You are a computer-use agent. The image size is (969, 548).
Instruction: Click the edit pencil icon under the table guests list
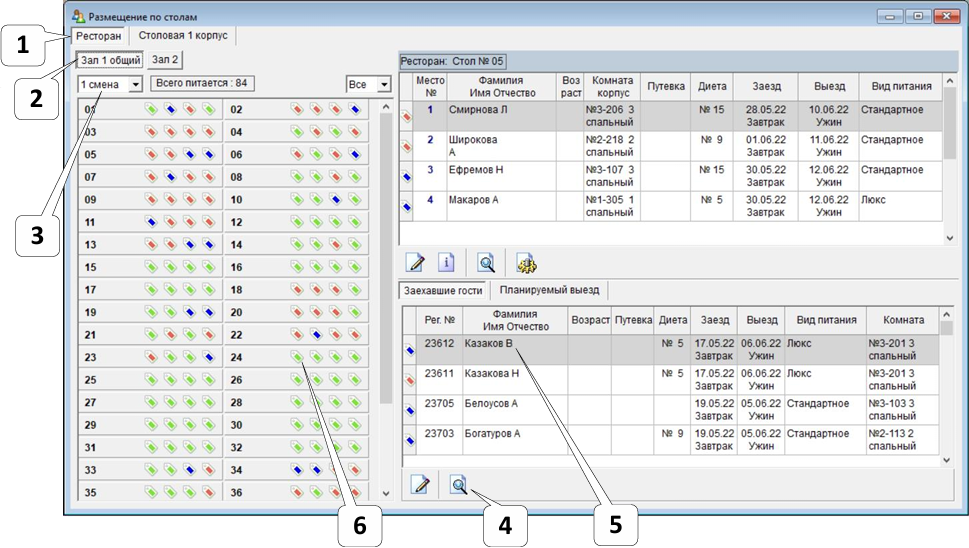[415, 263]
